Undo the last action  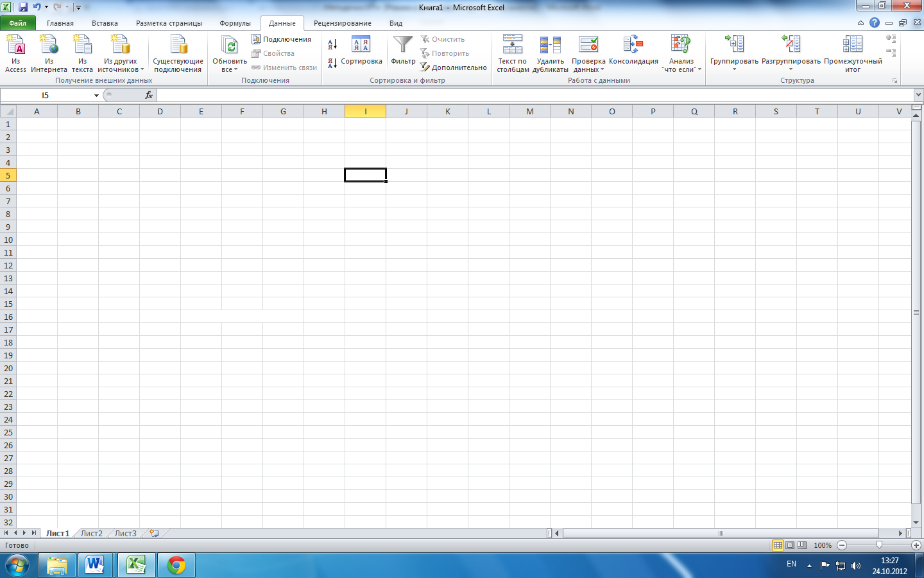[x=37, y=7]
